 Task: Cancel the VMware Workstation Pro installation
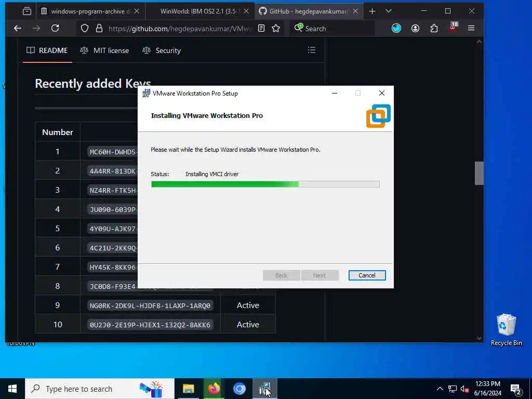pyautogui.click(x=367, y=275)
